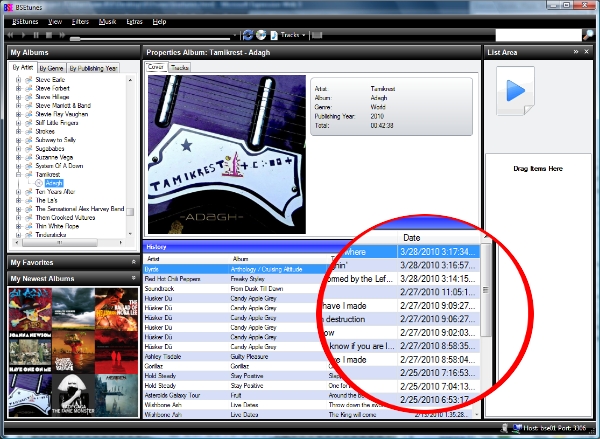
Task: Sort history by the Album column header
Action: [279, 259]
